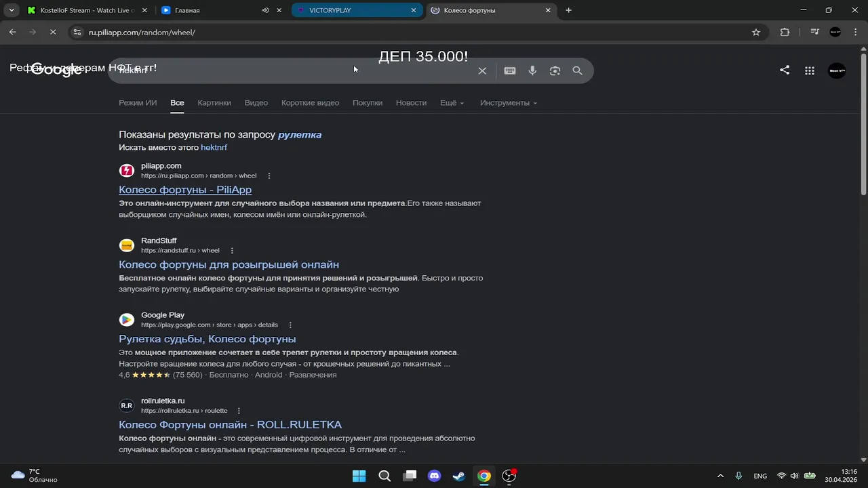Select the Картинки results tab
This screenshot has width=868, height=488.
coord(214,103)
